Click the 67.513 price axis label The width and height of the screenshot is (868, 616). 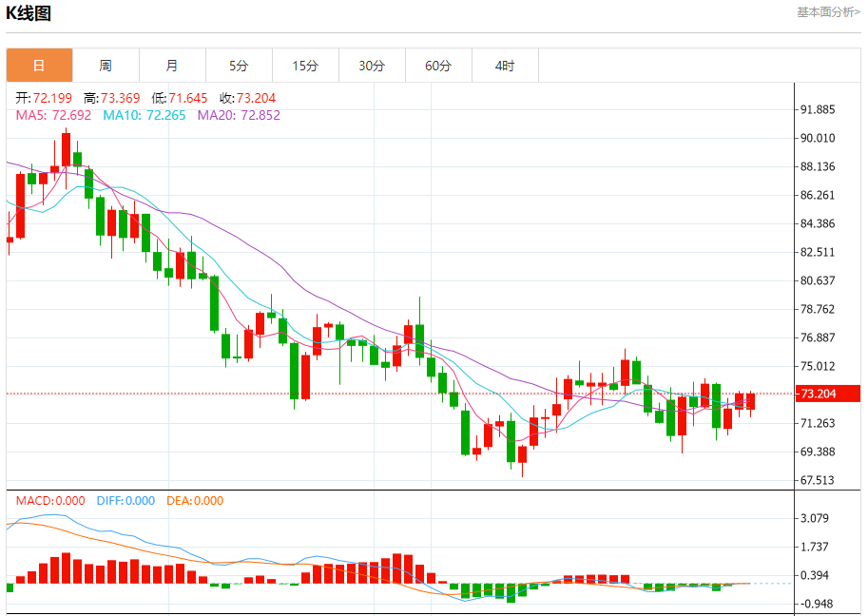click(818, 480)
